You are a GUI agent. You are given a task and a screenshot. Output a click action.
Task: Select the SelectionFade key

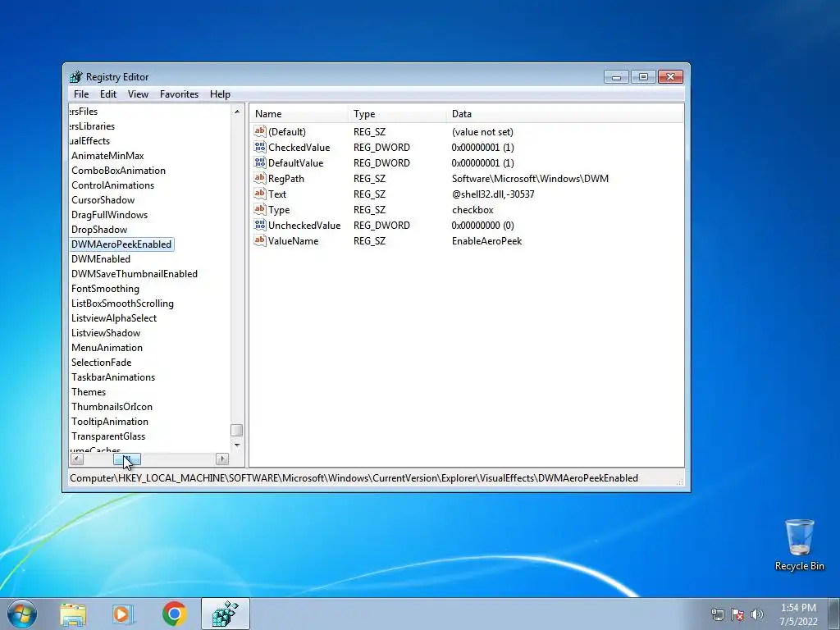click(x=101, y=363)
